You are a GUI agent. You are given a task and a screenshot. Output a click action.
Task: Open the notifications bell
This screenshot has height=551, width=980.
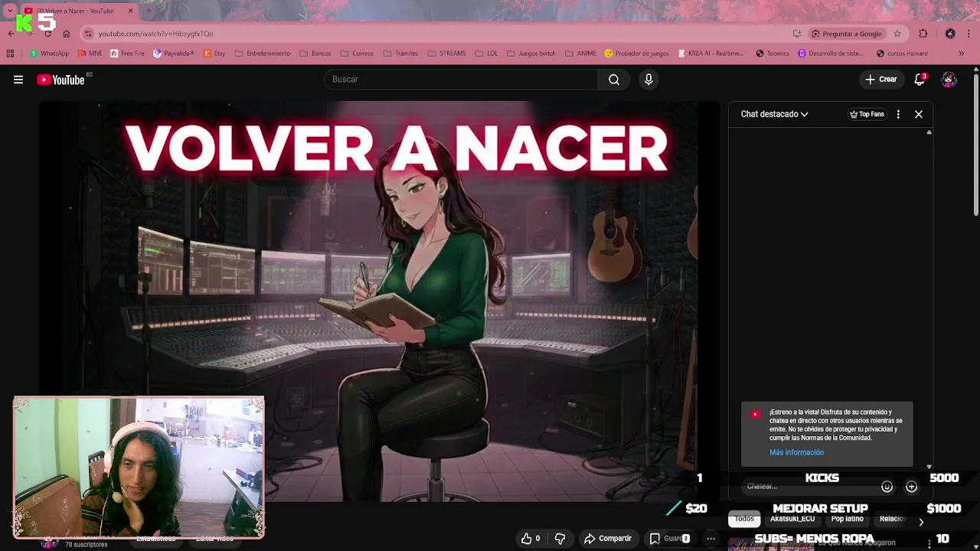click(920, 80)
